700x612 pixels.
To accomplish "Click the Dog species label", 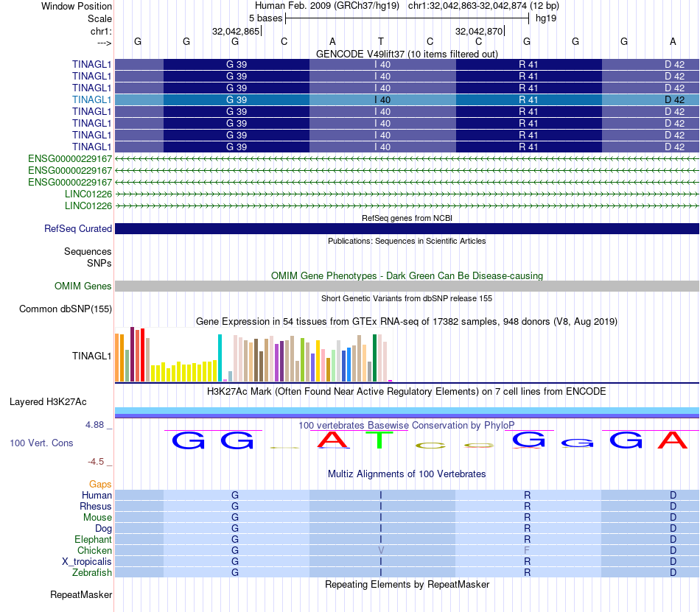I will [x=103, y=528].
